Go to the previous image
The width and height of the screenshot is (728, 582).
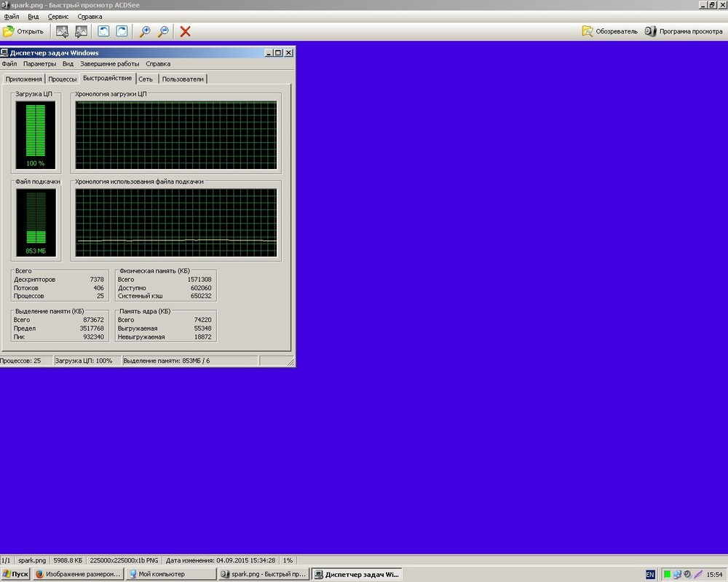pyautogui.click(x=63, y=31)
